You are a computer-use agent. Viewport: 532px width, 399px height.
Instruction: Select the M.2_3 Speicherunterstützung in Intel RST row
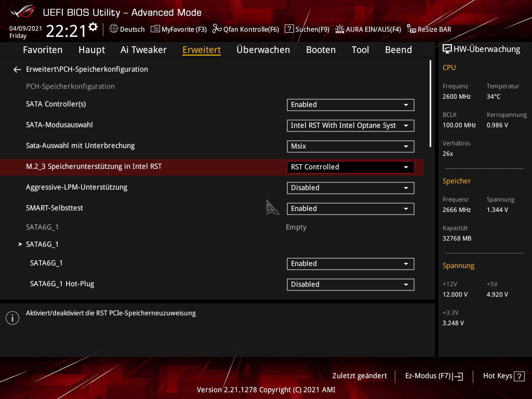[212, 167]
